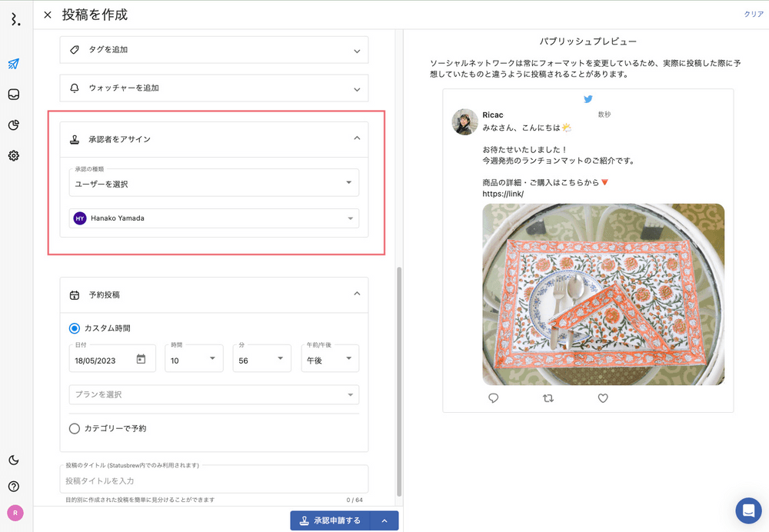Screen dimensions: 769x532
Task: Open the Publish paper-plane icon in sidebar
Action: point(14,64)
